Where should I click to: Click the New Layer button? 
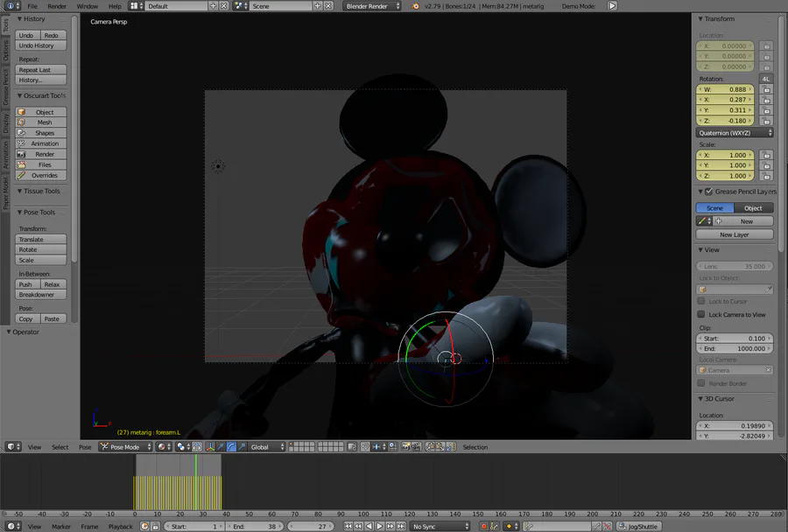tap(735, 234)
